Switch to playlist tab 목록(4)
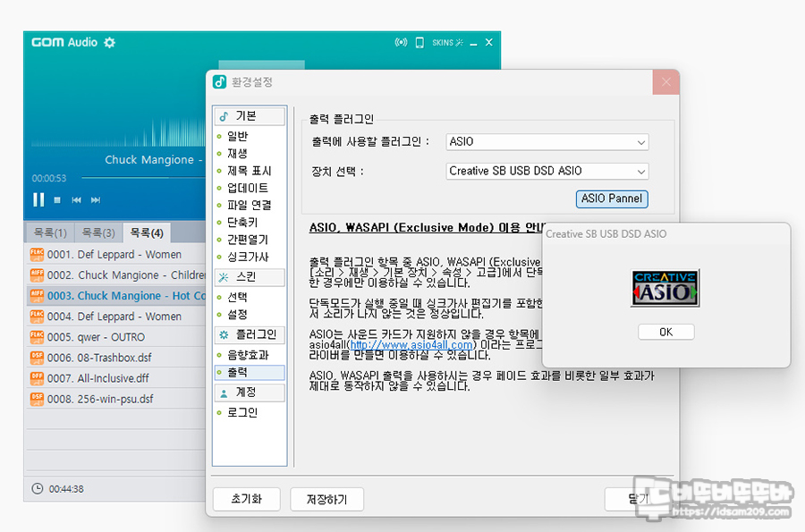Screen dimensions: 805x532 click(x=147, y=232)
